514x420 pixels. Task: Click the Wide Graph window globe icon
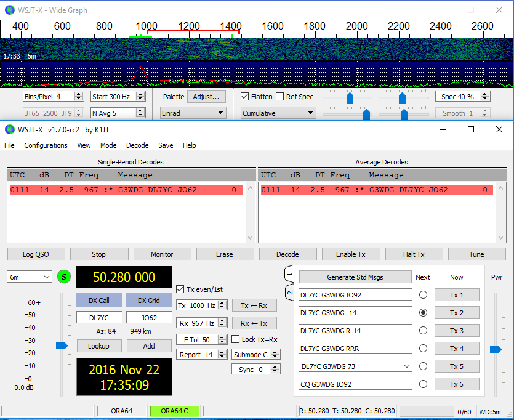(9, 10)
